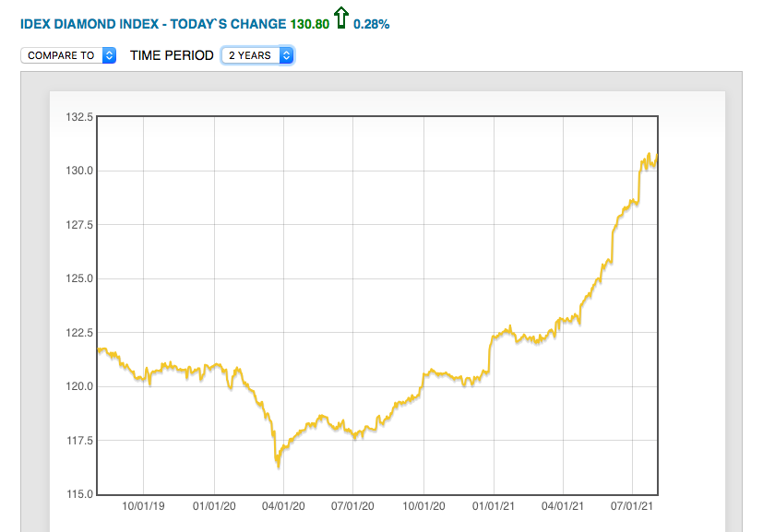Click the 10/01/19 x-axis date label
The height and width of the screenshot is (532, 763).
(x=144, y=506)
